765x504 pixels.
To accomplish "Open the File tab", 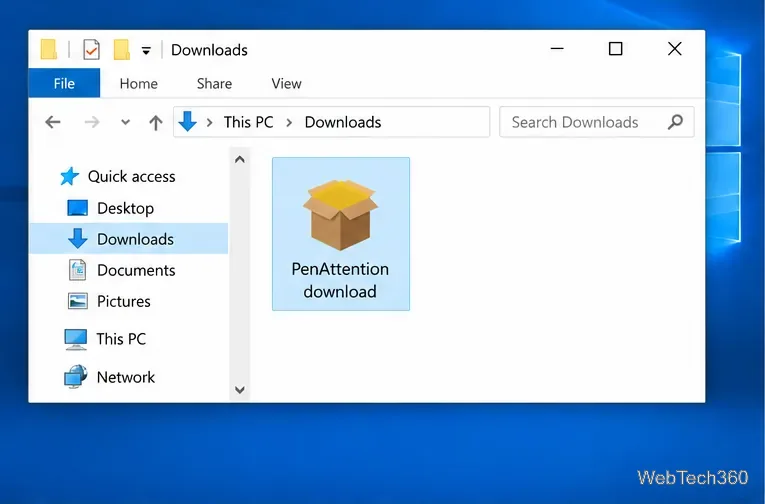I will (64, 83).
